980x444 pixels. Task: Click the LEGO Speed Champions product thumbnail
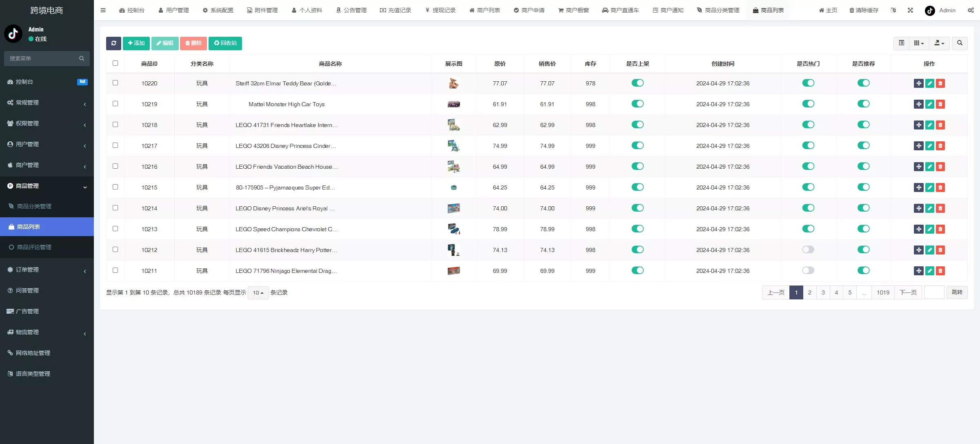[453, 229]
